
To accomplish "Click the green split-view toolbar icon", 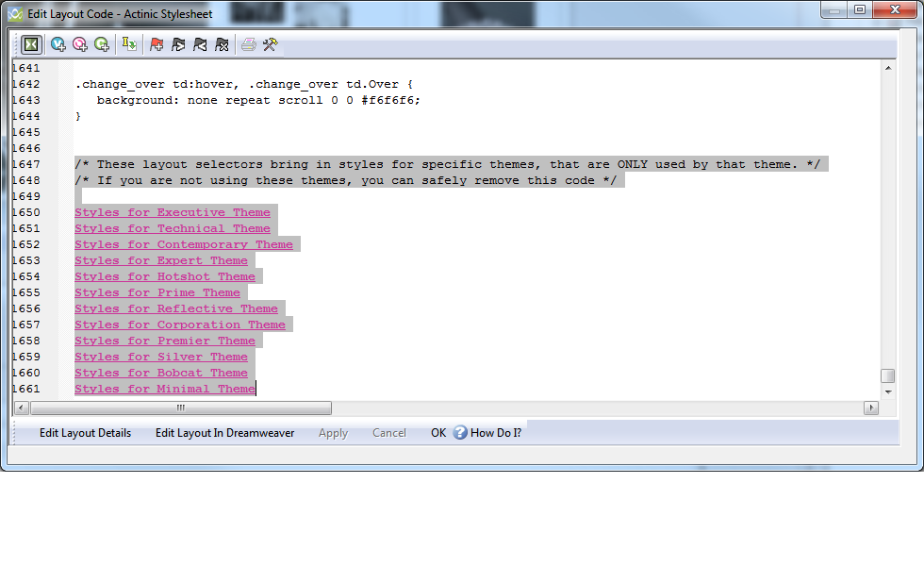I will point(32,44).
